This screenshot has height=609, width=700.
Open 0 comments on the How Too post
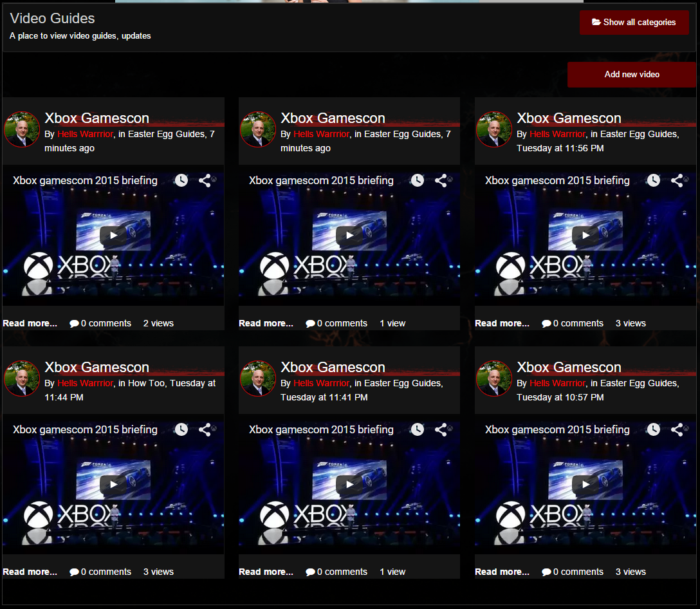coord(100,572)
